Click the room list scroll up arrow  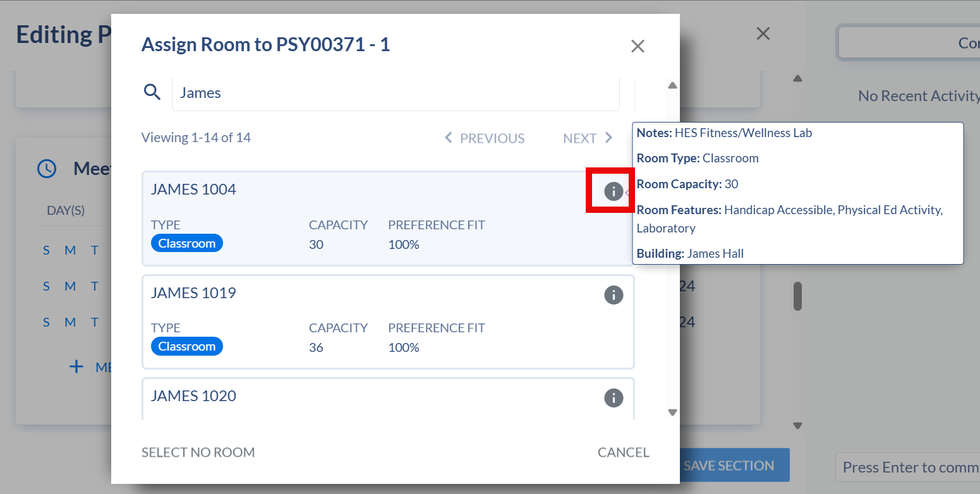pos(672,85)
